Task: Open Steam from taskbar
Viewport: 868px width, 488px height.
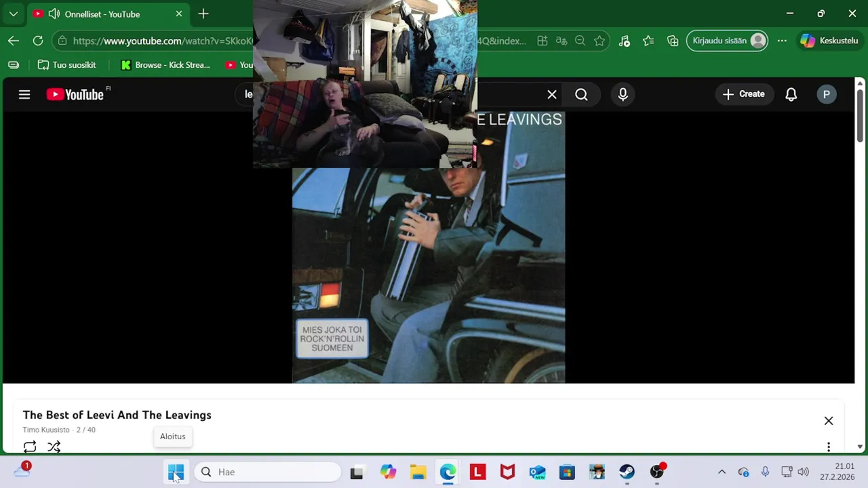Action: pos(627,472)
